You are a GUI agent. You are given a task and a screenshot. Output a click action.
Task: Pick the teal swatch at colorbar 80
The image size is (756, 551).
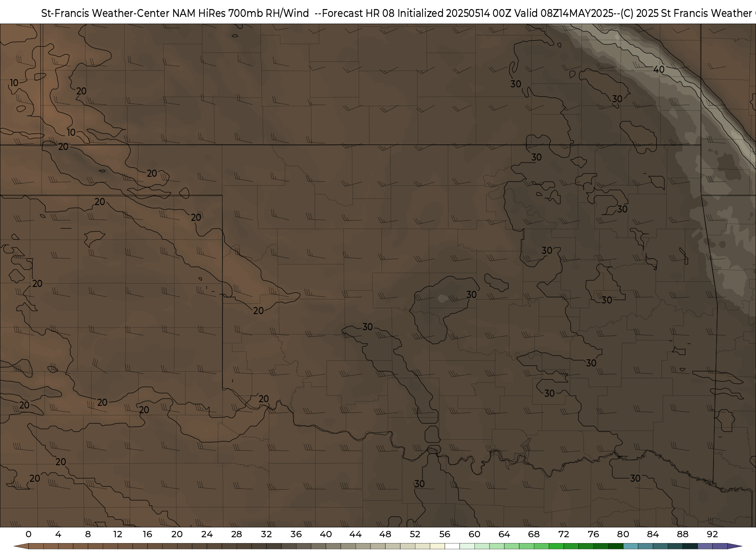(630, 546)
